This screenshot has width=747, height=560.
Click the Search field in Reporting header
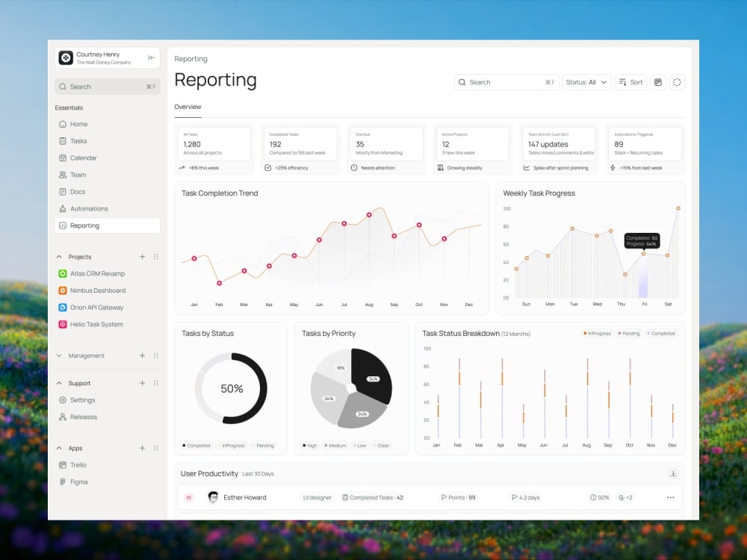506,82
